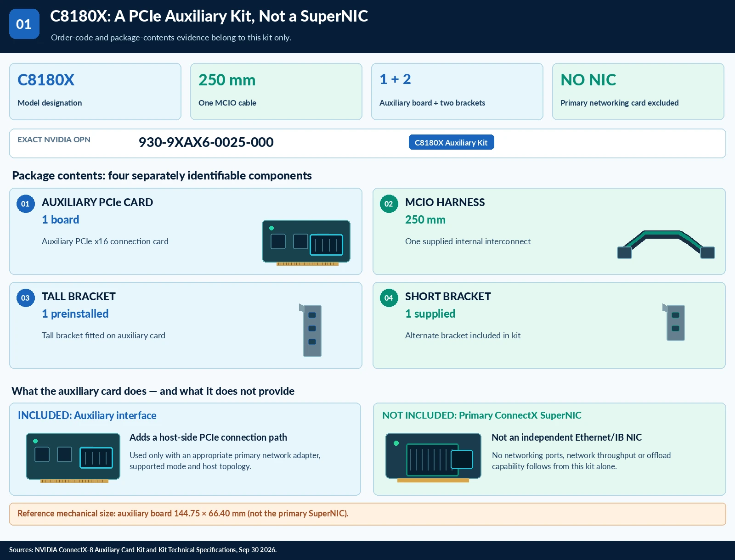This screenshot has width=735, height=560.
Task: Click the 01 badge beside AUXILIARY PCIe CARD
Action: [26, 204]
